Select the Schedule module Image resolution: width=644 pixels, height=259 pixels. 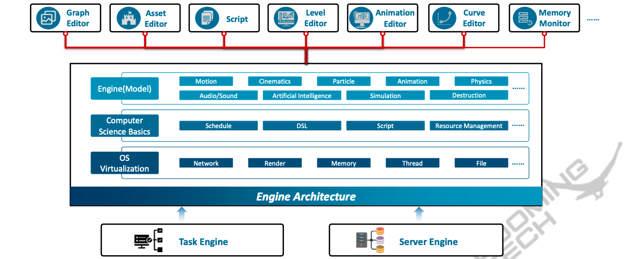pos(219,126)
